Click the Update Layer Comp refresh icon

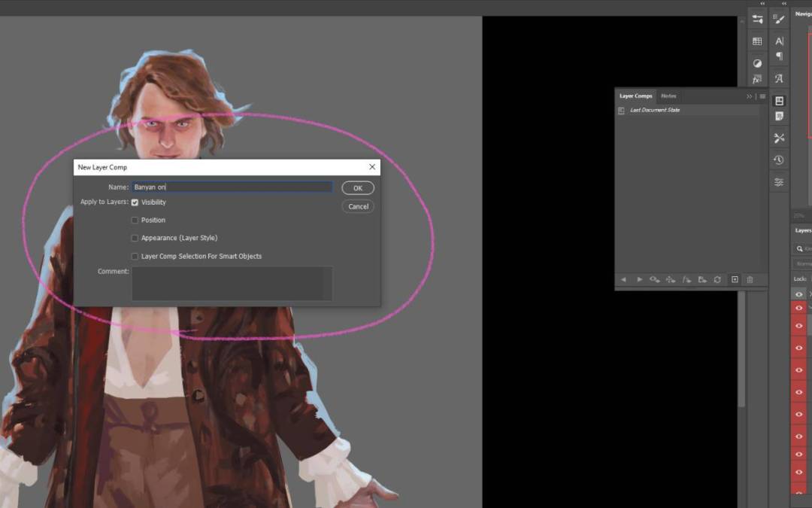pyautogui.click(x=717, y=279)
